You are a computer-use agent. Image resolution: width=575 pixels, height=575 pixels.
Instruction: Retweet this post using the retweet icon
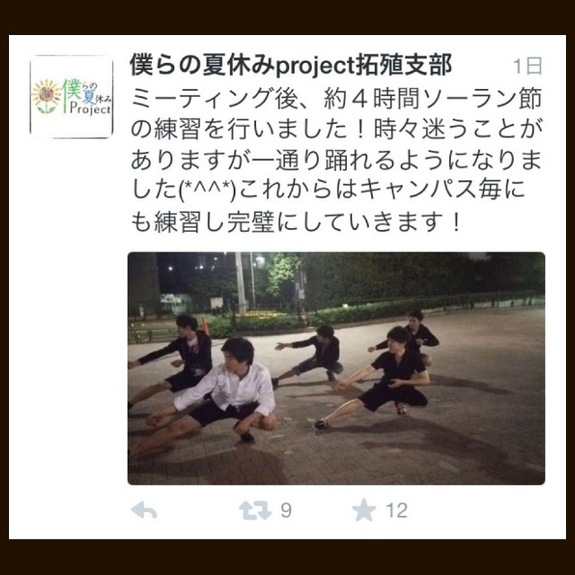(x=255, y=510)
